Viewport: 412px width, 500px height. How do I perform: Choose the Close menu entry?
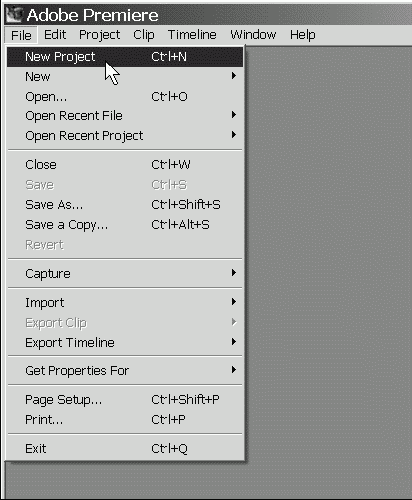[x=125, y=165]
